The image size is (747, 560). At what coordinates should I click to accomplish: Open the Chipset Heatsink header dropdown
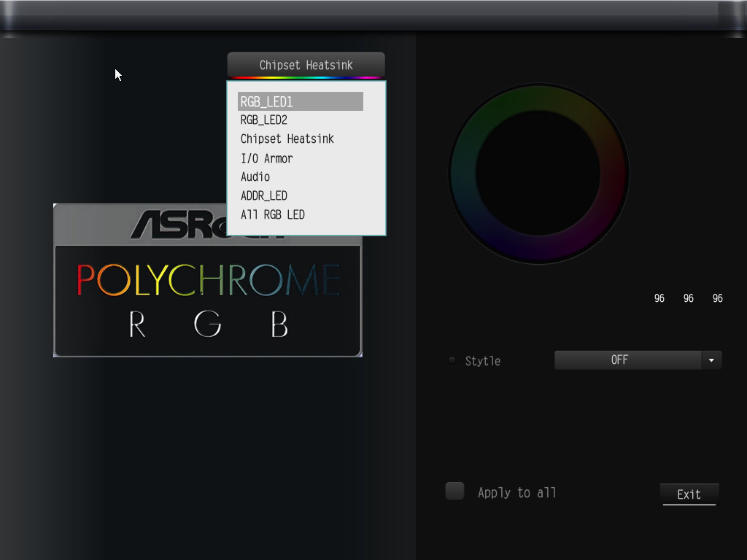point(306,65)
